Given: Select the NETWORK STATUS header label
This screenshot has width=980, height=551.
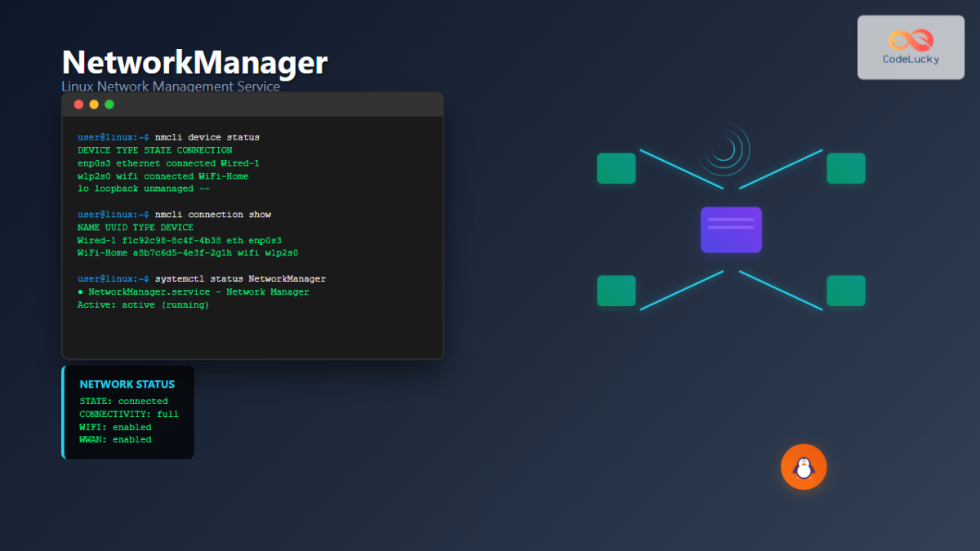Looking at the screenshot, I should pos(127,384).
